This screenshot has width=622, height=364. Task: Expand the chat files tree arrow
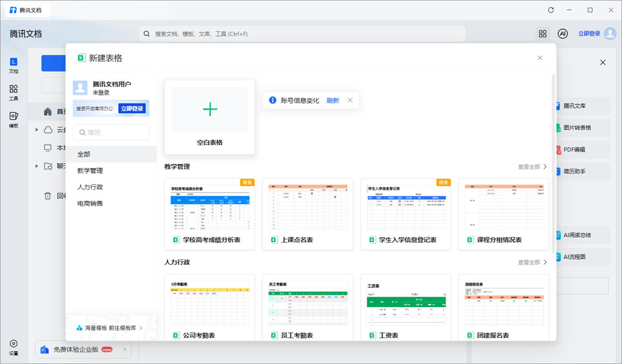36,166
